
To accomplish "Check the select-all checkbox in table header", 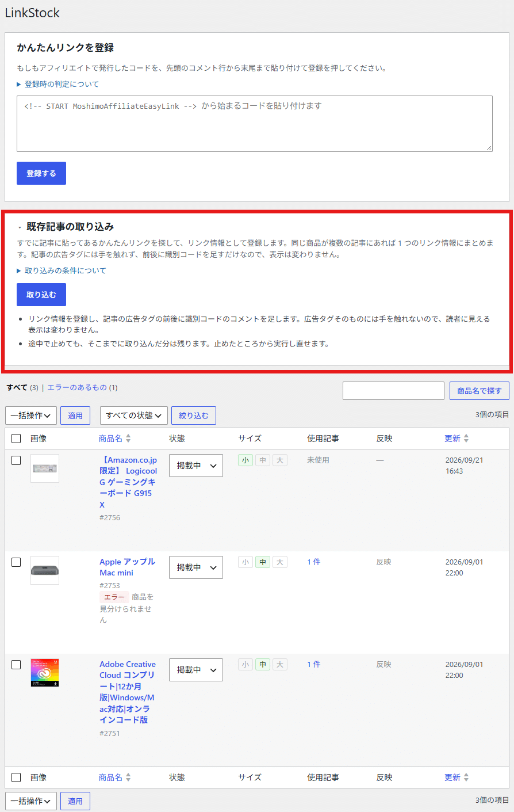I will pos(16,439).
